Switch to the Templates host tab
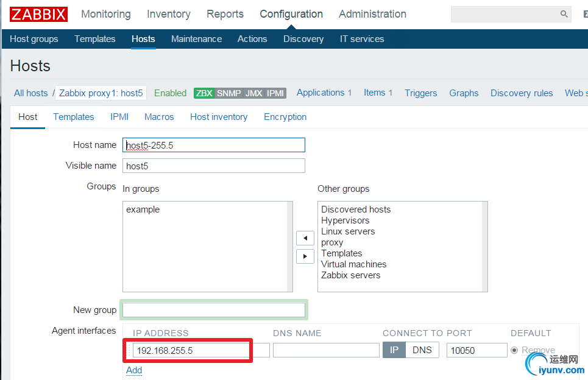The image size is (588, 380). click(x=74, y=117)
